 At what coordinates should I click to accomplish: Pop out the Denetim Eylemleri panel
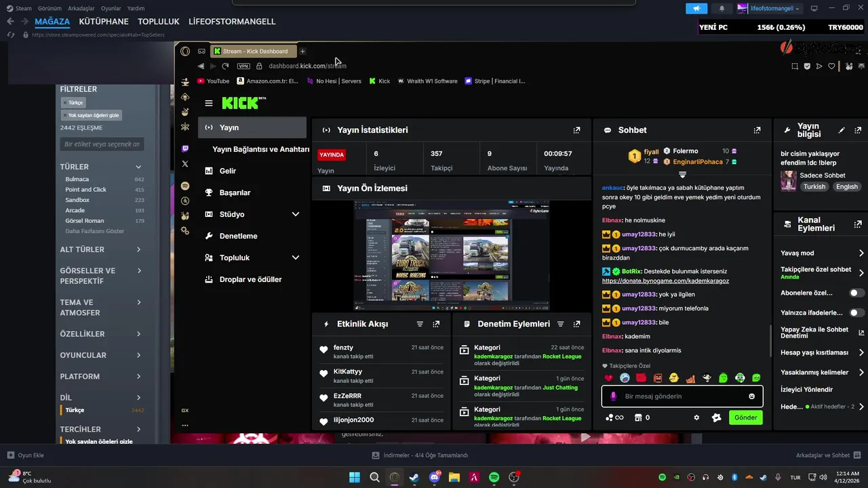click(x=576, y=324)
